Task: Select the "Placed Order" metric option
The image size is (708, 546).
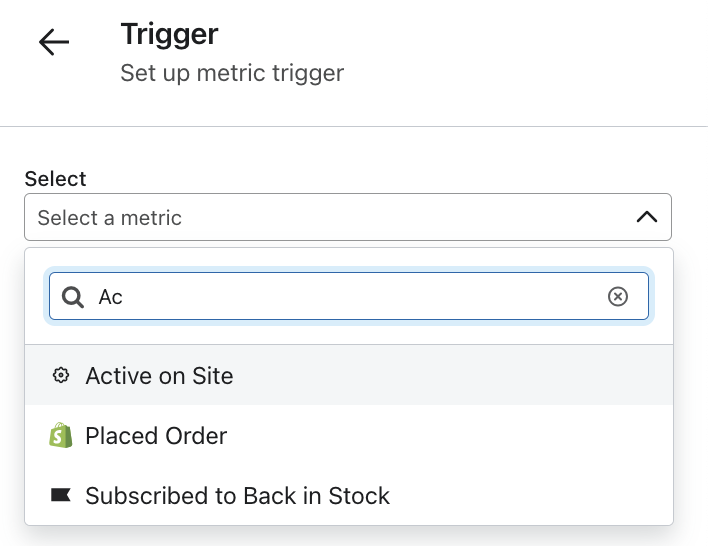Action: [x=349, y=436]
